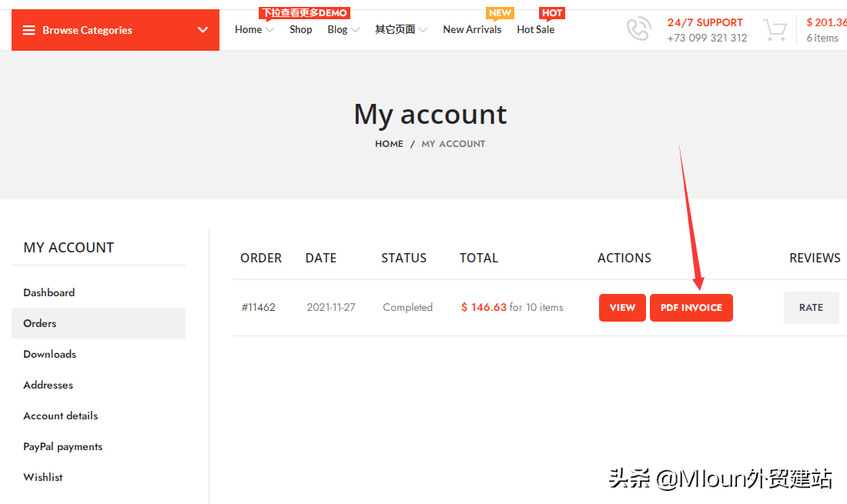Image resolution: width=847 pixels, height=504 pixels.
Task: Select Downloads from MY ACCOUNT menu
Action: (x=49, y=354)
